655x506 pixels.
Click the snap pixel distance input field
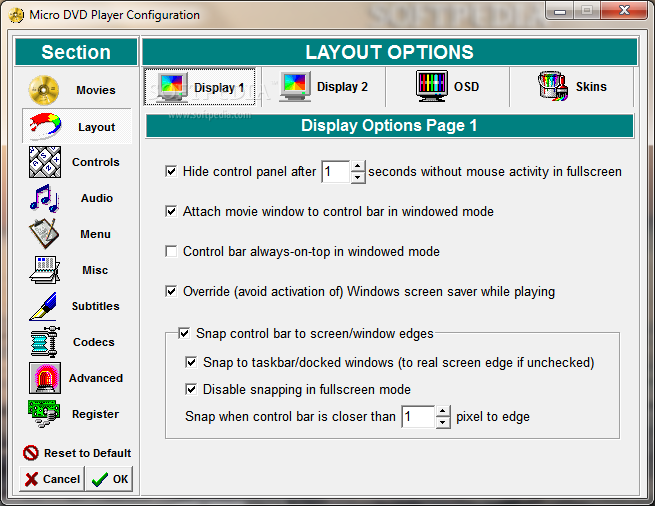click(x=419, y=417)
